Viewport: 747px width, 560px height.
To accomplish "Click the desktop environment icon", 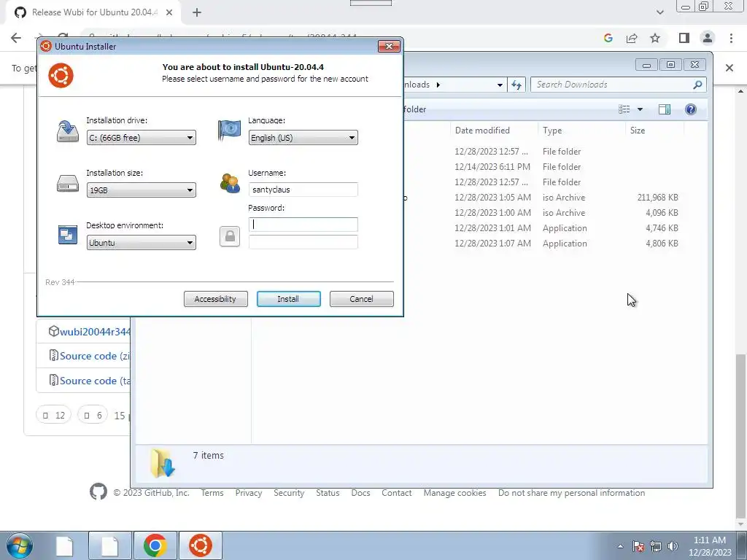I will (x=68, y=235).
